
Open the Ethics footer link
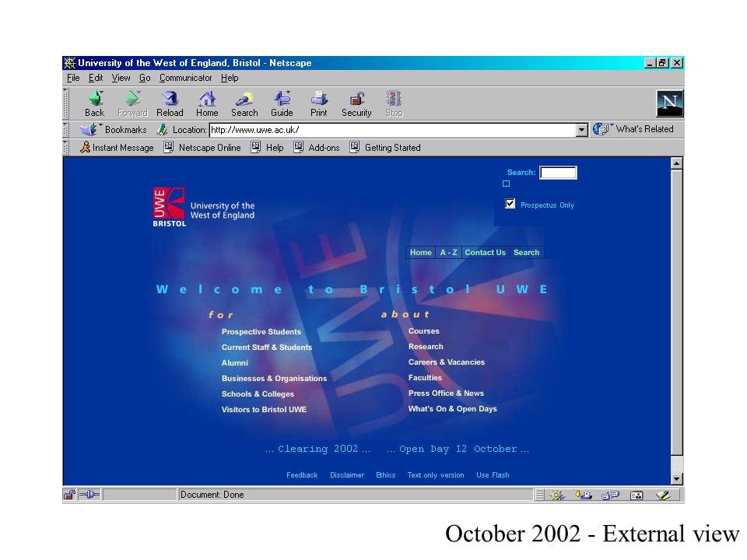(x=385, y=475)
